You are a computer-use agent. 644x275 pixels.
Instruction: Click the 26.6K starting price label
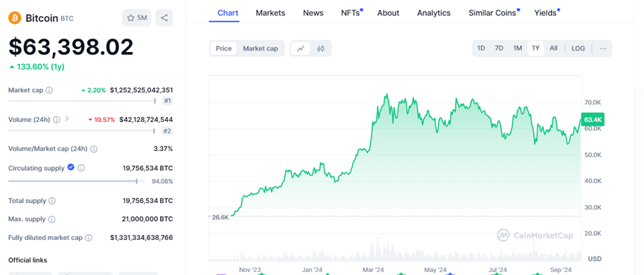[220, 217]
